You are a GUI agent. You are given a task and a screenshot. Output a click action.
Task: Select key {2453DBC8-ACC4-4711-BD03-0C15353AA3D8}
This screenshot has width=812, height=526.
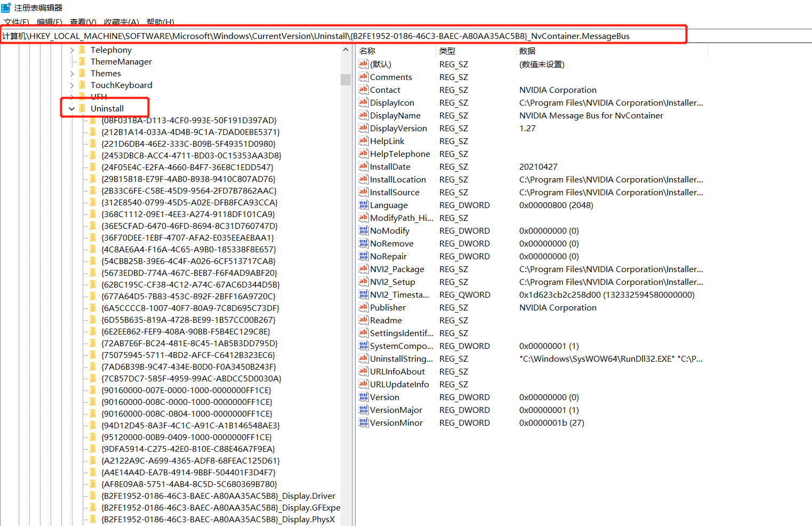tap(191, 155)
